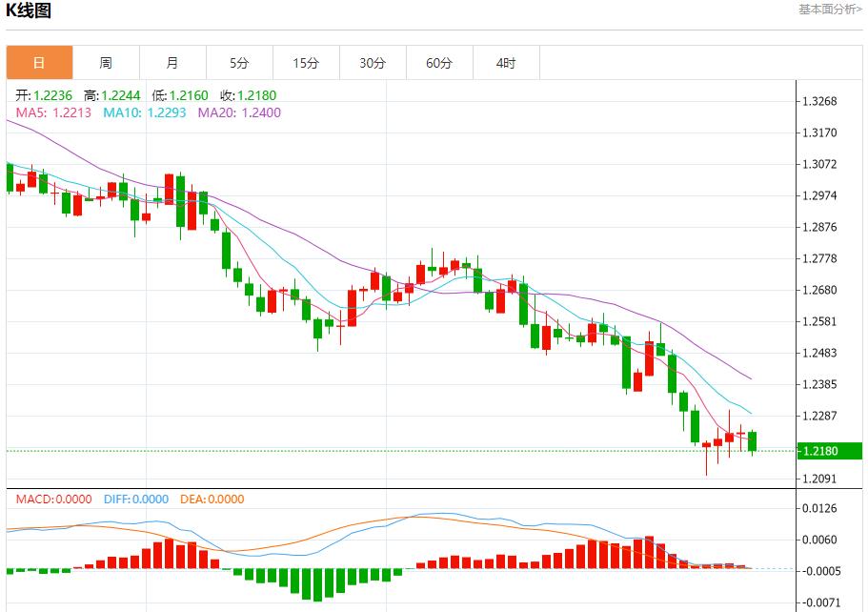This screenshot has height=612, width=868.
Task: Click the DIFF value label
Action: coord(133,499)
